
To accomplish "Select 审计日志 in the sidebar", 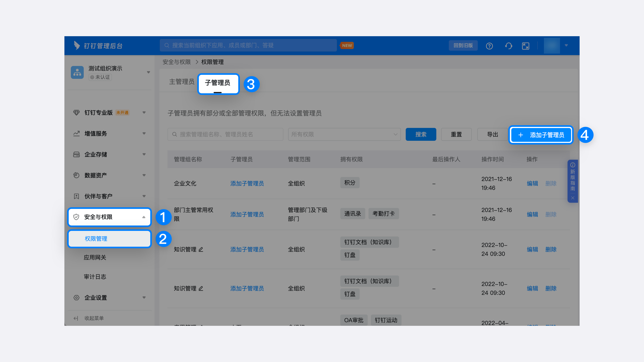I will (x=95, y=277).
